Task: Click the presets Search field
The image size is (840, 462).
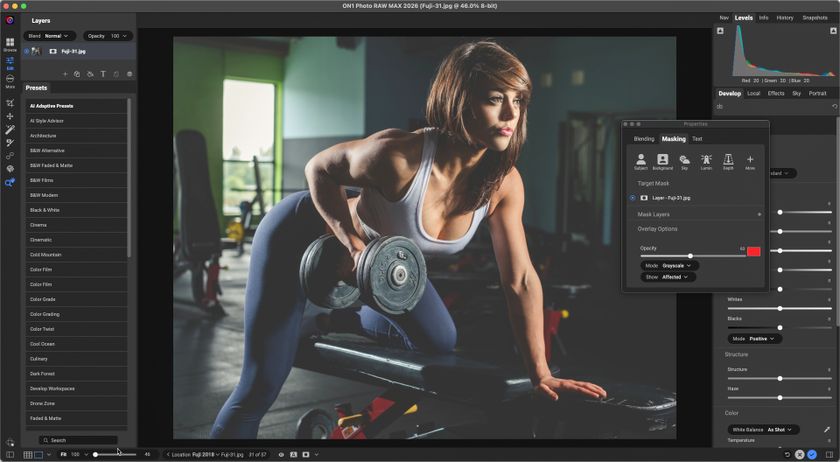Action: [x=78, y=440]
